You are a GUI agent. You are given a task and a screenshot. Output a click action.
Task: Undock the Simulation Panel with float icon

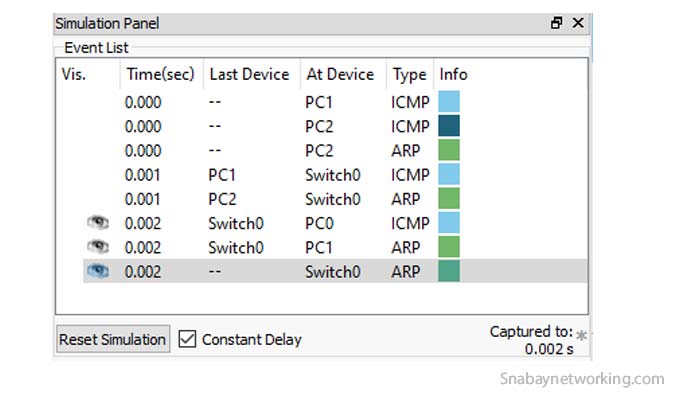point(557,23)
